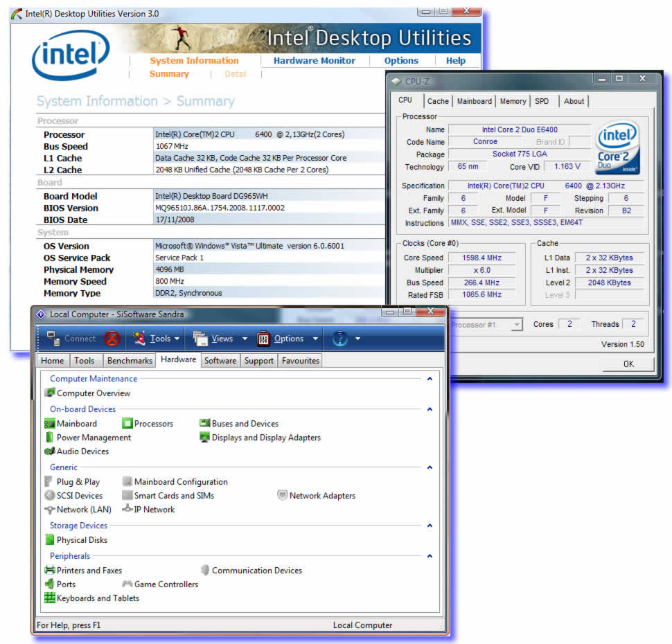The image size is (672, 644).
Task: Open Hardware Monitor in Intel Desktop Utilities
Action: (314, 61)
